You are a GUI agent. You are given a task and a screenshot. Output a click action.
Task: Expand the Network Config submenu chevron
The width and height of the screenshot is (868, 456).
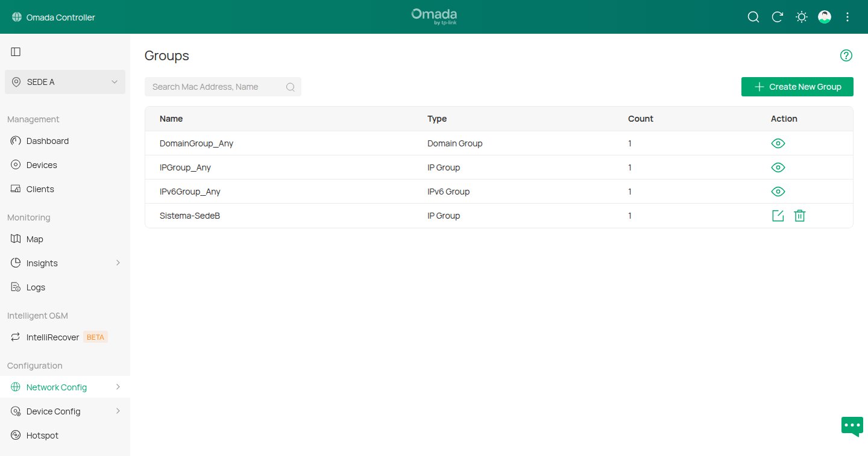pyautogui.click(x=118, y=387)
